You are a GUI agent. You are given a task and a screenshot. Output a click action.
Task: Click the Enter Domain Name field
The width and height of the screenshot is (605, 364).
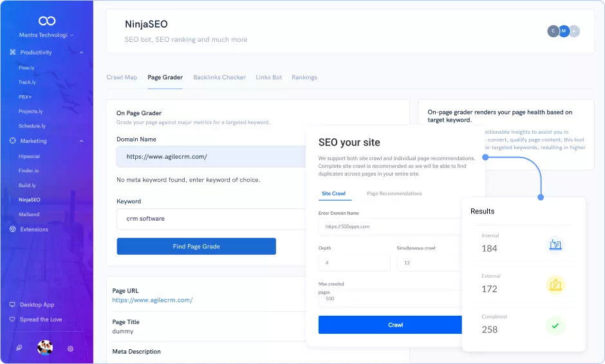pos(390,227)
